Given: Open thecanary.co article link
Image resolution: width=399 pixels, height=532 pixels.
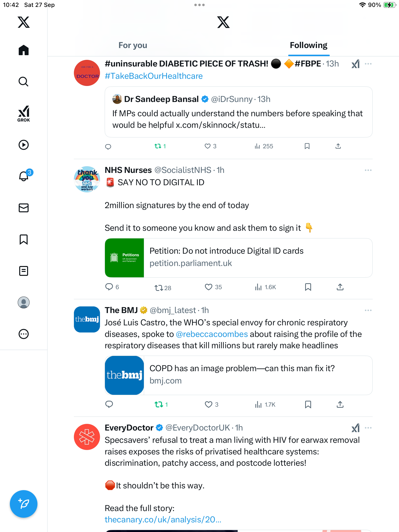Looking at the screenshot, I should 163,519.
